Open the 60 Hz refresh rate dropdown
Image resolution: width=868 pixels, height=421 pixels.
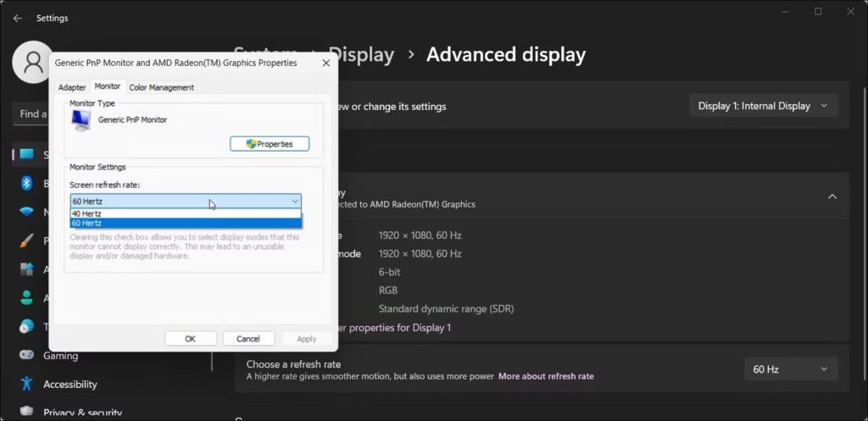[x=791, y=369]
